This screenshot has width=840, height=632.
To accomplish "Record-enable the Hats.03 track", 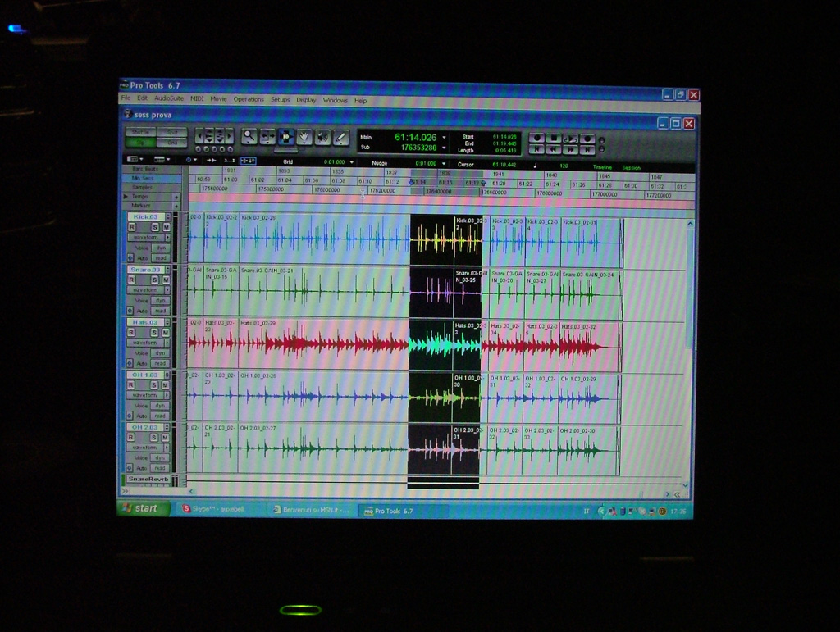I will click(131, 333).
